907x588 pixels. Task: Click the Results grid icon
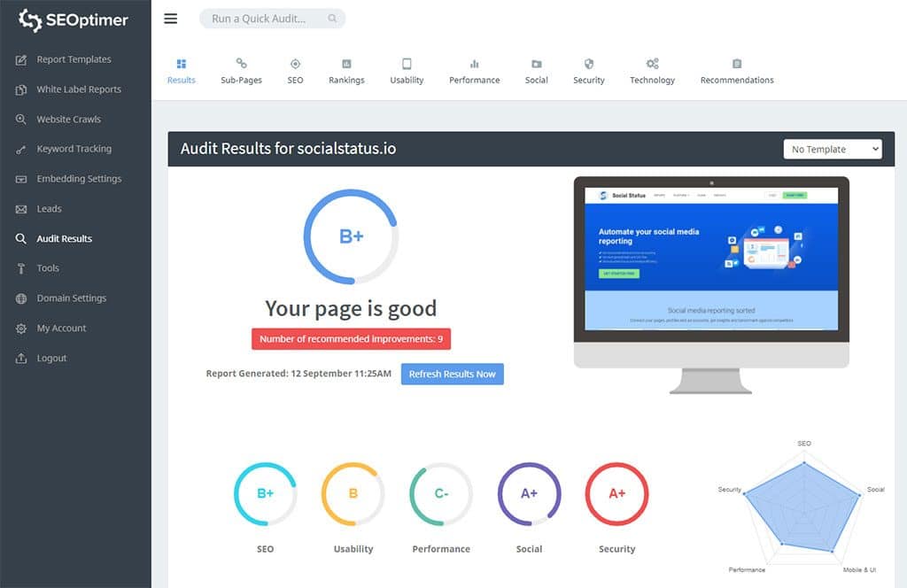coord(181,64)
